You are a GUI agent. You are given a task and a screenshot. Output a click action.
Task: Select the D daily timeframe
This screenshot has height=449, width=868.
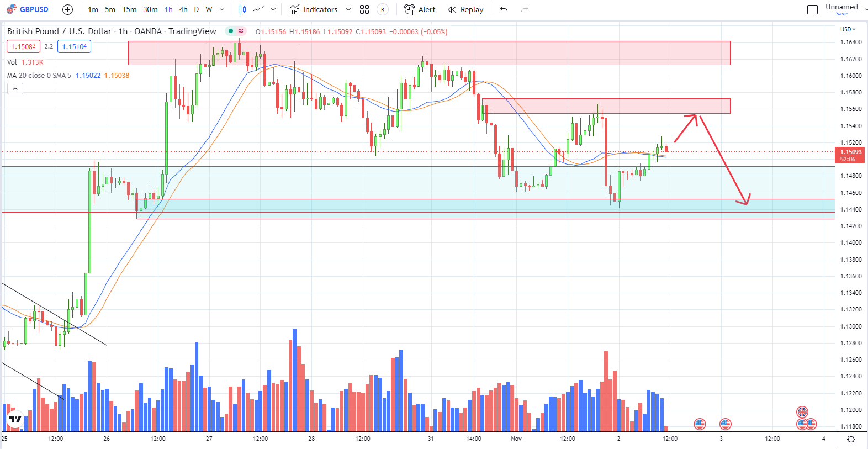(x=196, y=9)
